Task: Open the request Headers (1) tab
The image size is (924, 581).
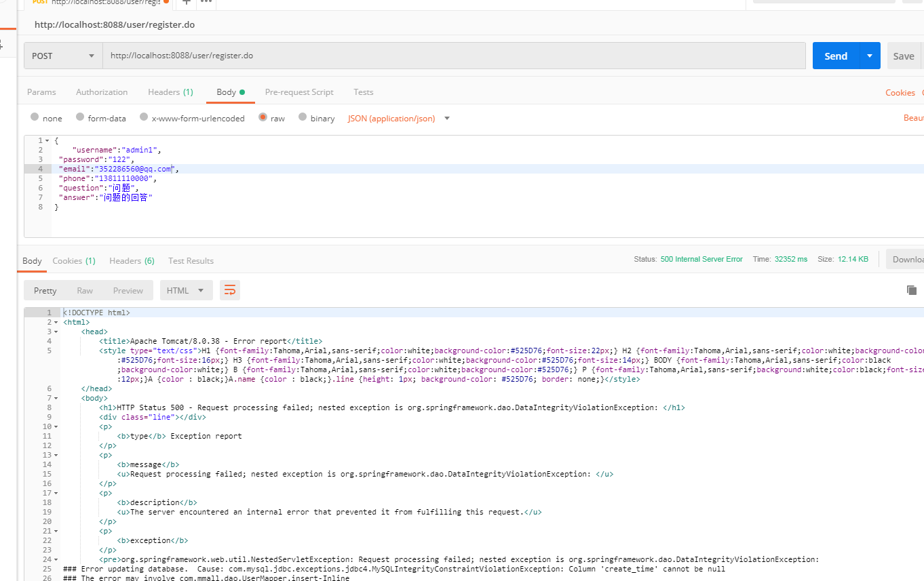Action: [x=170, y=92]
